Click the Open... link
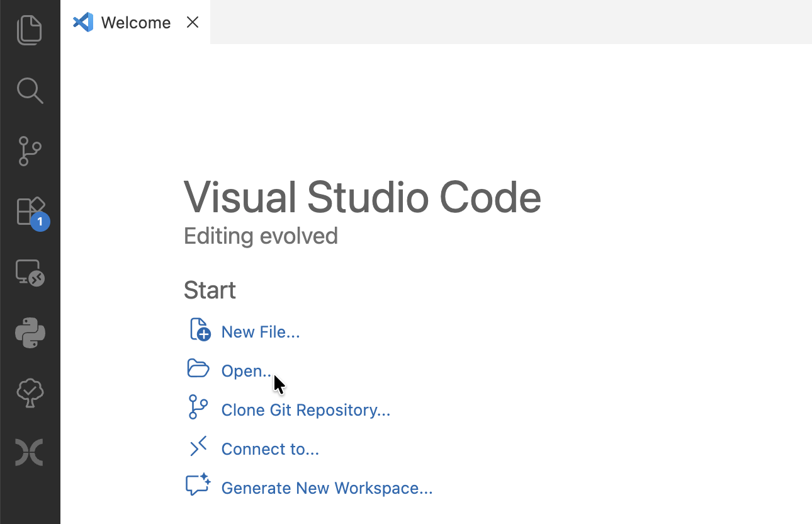Screen dimensions: 812x524 [246, 370]
